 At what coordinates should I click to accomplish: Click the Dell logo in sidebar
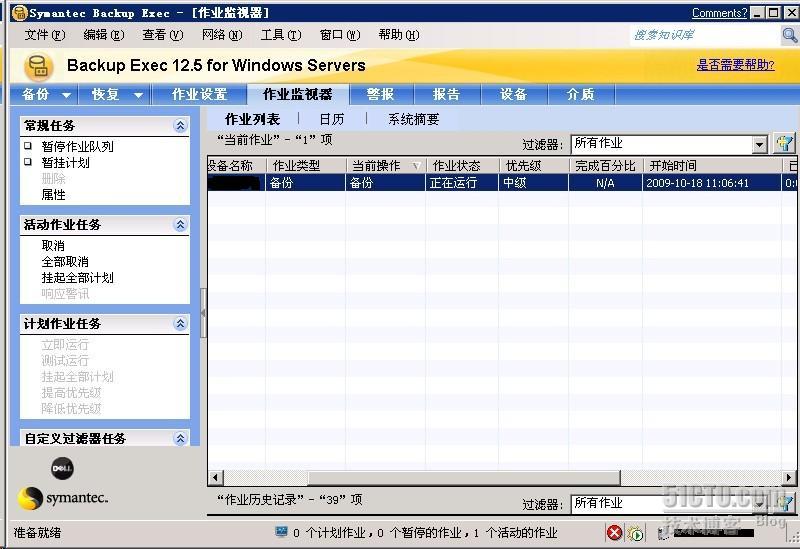[x=62, y=468]
